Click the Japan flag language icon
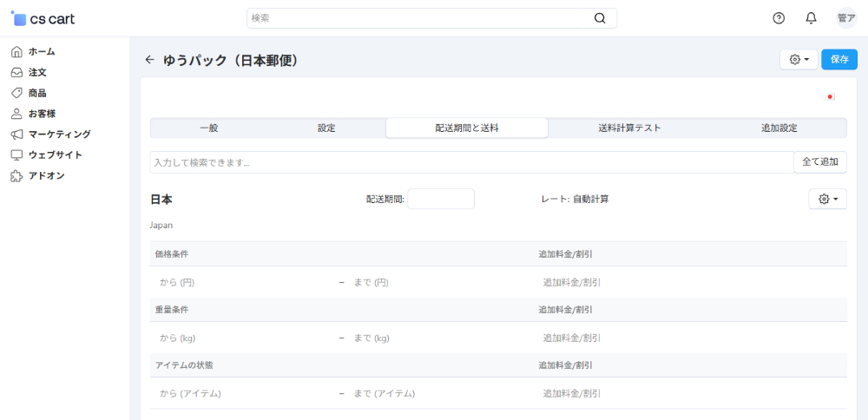 (x=831, y=97)
